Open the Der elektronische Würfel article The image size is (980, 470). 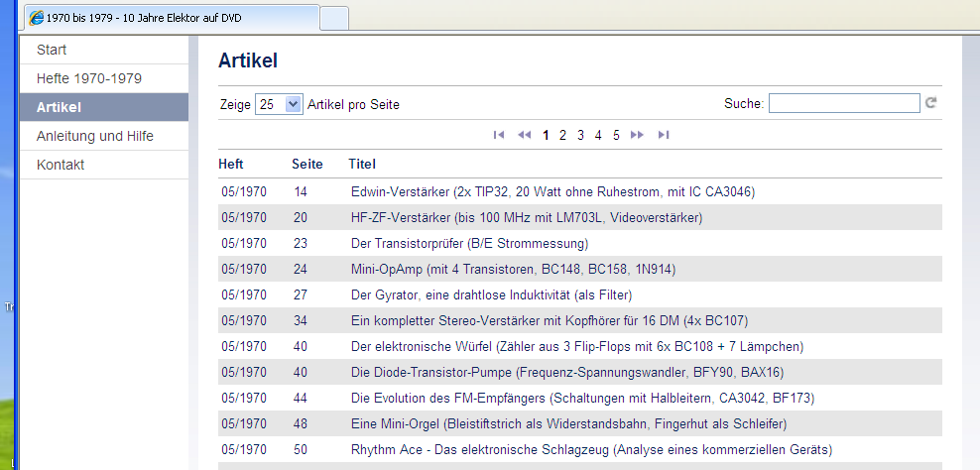577,346
